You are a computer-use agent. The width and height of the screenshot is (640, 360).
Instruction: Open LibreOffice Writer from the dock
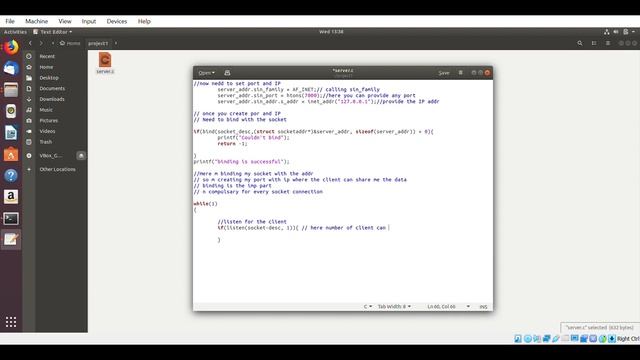[11, 133]
